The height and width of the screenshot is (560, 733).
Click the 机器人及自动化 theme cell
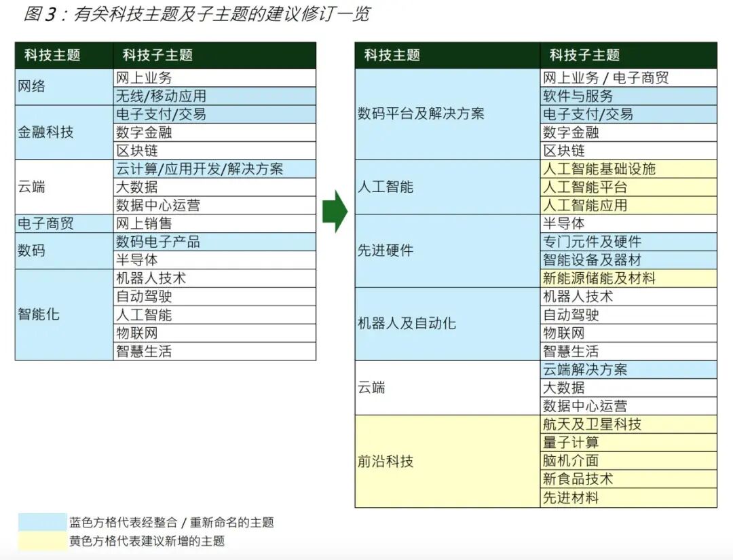pos(447,324)
